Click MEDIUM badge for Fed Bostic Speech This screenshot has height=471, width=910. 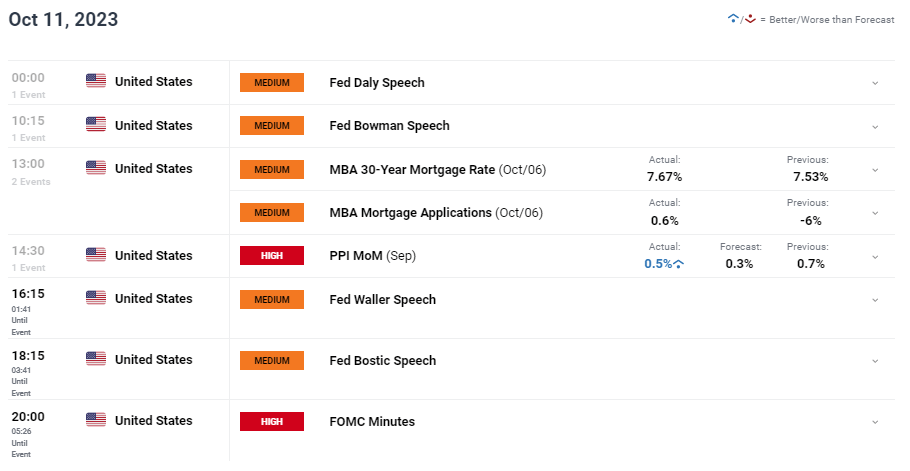[271, 360]
